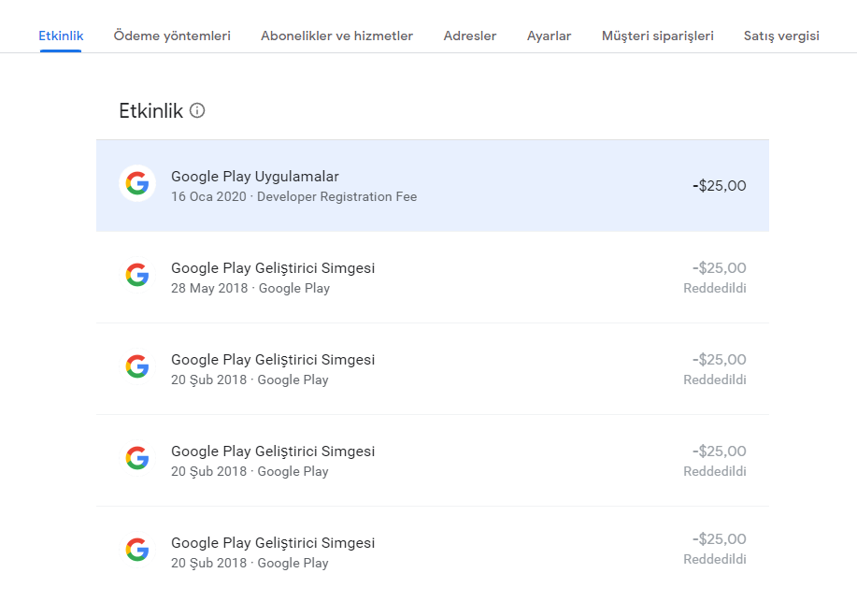This screenshot has width=857, height=616.
Task: Click Google logo of 28 May 2018 transaction
Action: (x=137, y=275)
